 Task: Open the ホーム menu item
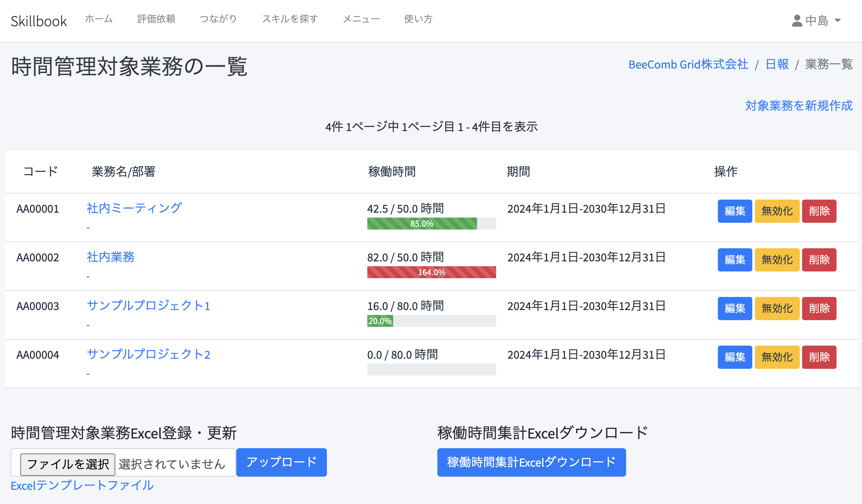[x=99, y=19]
